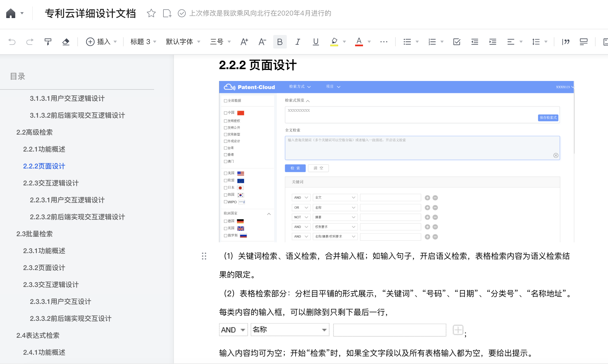Decrease paragraph indent
Screen dimensions: 608x364
[475, 42]
